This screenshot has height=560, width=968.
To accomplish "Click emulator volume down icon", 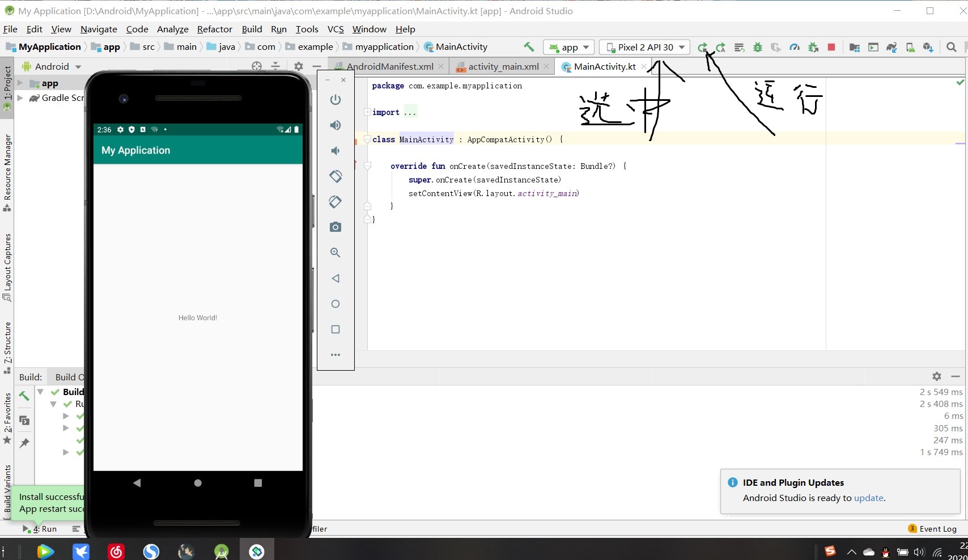I will pyautogui.click(x=336, y=151).
